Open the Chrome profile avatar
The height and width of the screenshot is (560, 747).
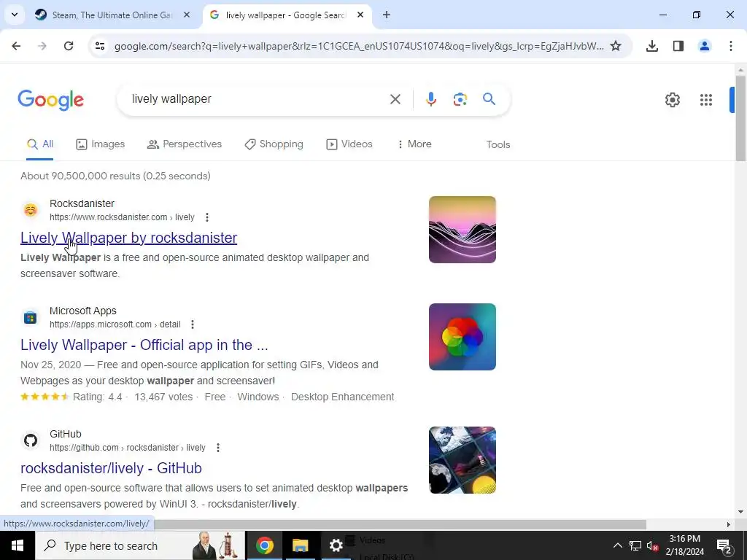pos(705,46)
